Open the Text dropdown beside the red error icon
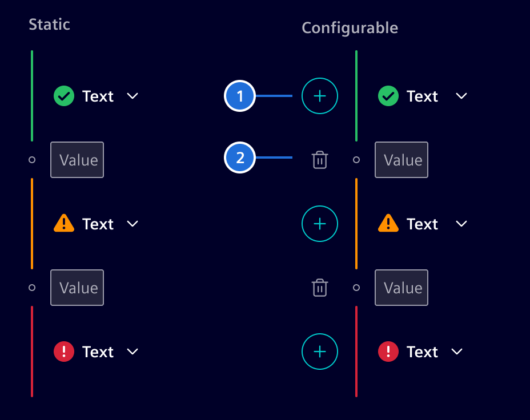Image resolution: width=530 pixels, height=420 pixels. tap(132, 352)
